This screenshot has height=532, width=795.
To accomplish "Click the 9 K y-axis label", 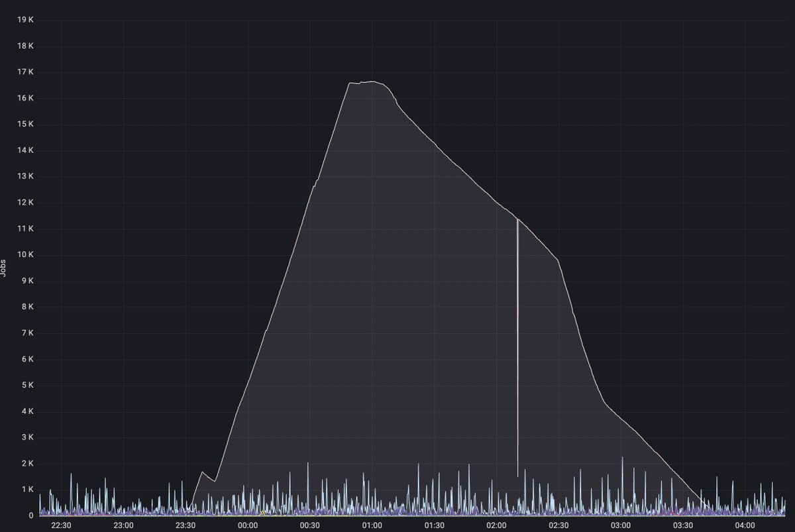I will click(27, 281).
